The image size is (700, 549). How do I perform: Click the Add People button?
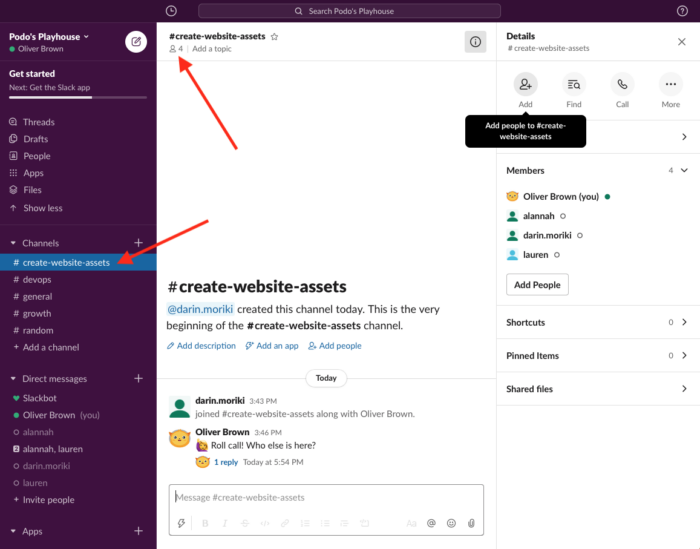pos(537,285)
